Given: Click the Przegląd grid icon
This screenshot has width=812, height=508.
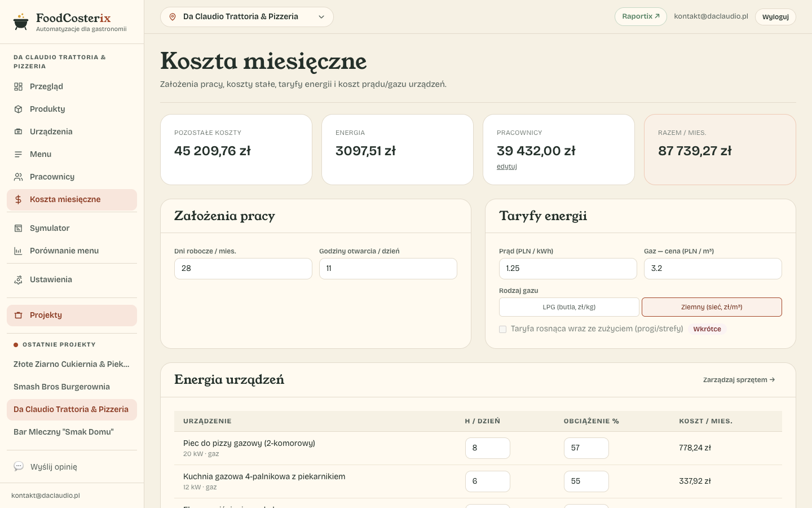Looking at the screenshot, I should click(18, 86).
